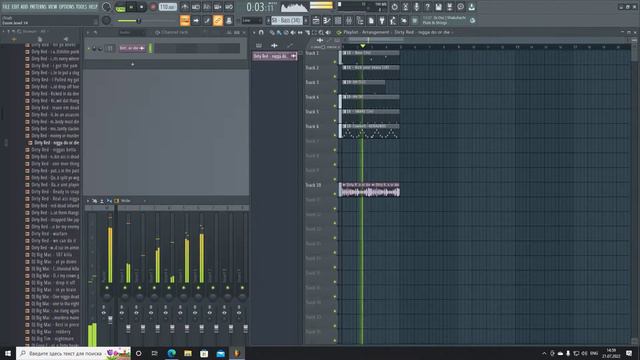Select the Select tool in playlist toolbar
640x360 pixels.
(x=314, y=33)
